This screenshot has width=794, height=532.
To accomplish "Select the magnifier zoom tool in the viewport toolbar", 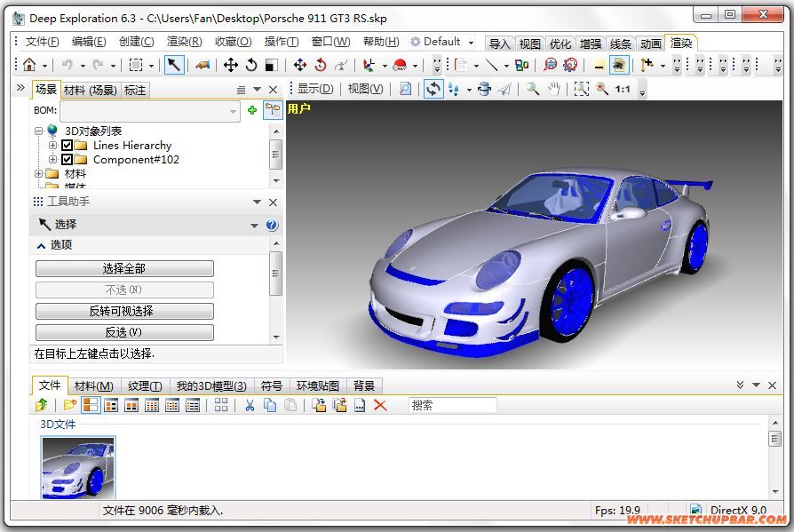I will (532, 89).
